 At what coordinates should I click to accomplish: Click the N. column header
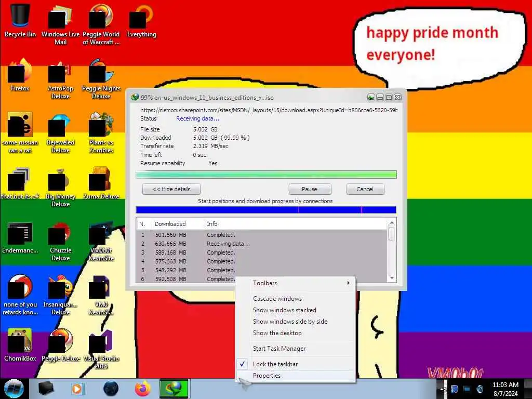coord(144,224)
